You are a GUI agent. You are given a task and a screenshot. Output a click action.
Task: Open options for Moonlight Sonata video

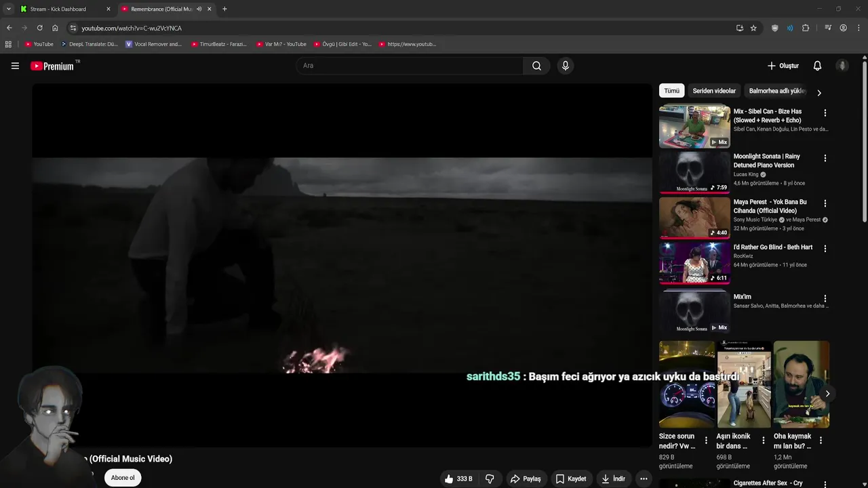(825, 158)
